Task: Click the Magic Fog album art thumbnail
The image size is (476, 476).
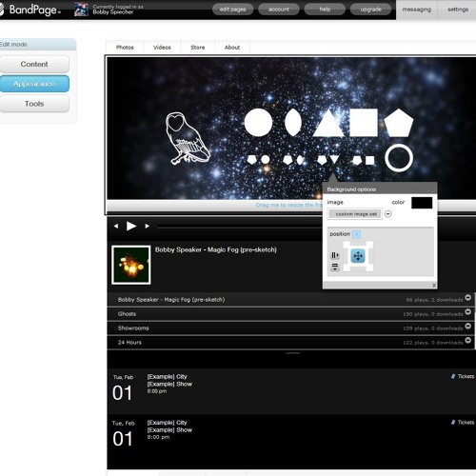Action: tap(131, 265)
